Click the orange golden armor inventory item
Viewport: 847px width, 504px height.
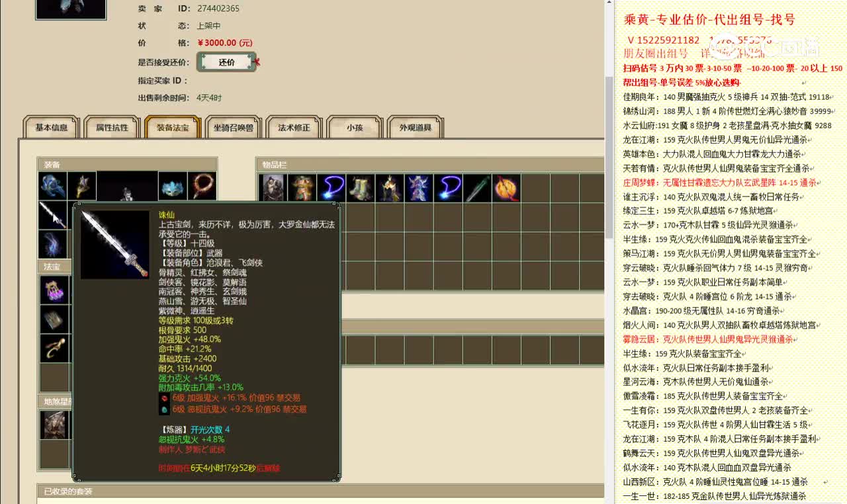point(302,188)
